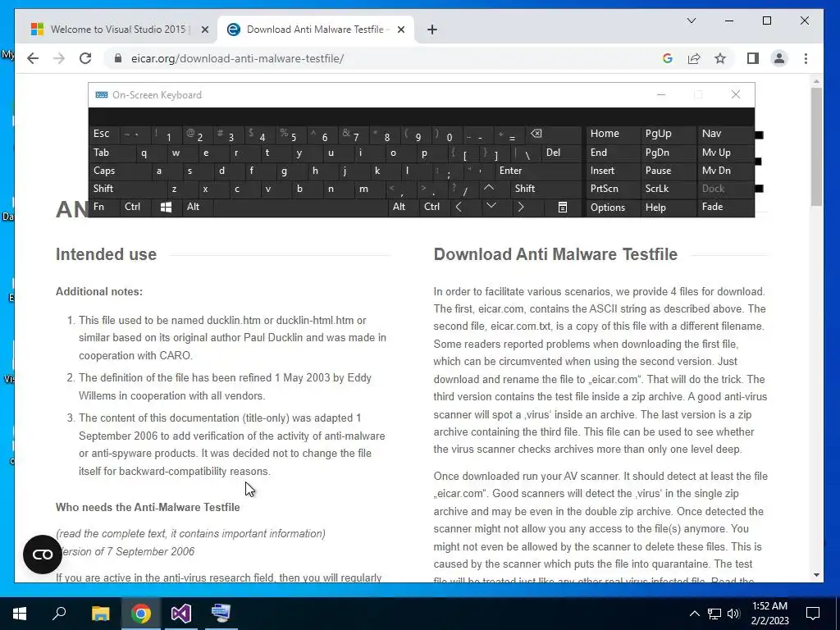840x630 pixels.
Task: Click the page vertical scrollbar thumb
Action: [816, 146]
